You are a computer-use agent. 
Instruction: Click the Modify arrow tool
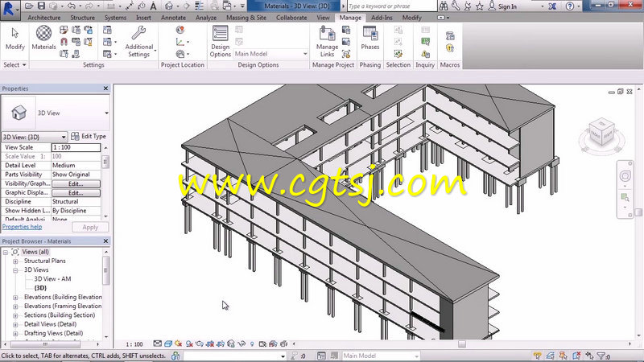15,38
